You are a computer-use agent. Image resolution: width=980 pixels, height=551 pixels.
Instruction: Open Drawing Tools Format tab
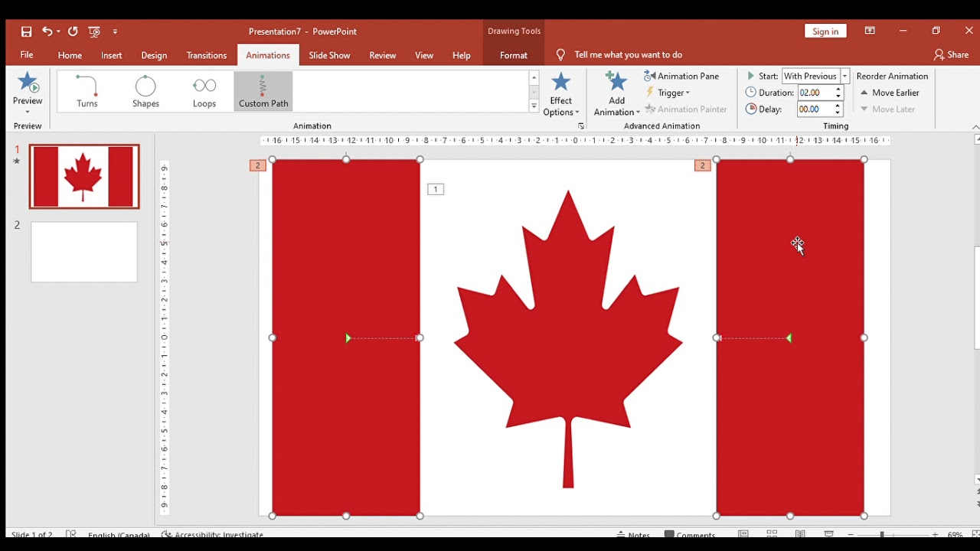pyautogui.click(x=514, y=55)
